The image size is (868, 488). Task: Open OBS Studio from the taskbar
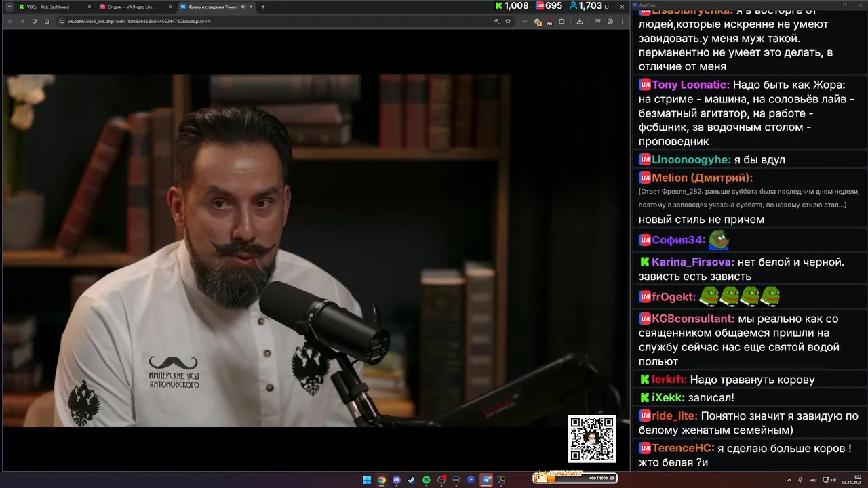[441, 480]
